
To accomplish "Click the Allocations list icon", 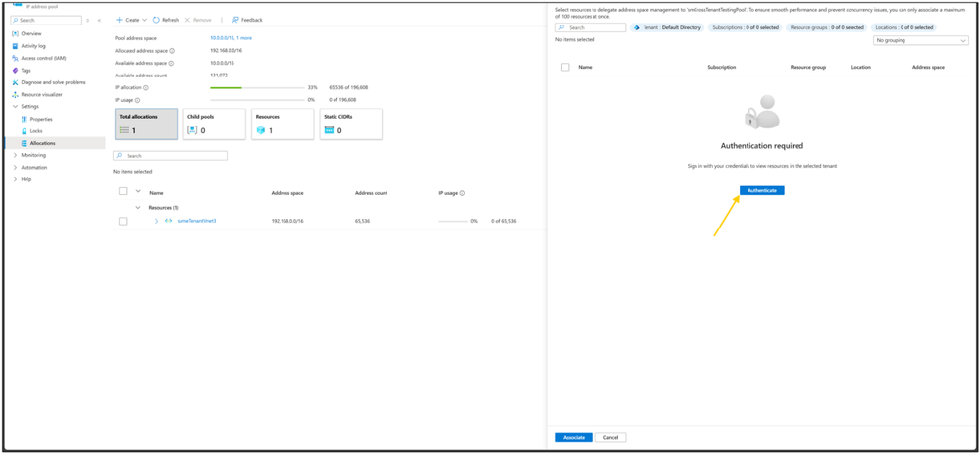I will tap(25, 143).
